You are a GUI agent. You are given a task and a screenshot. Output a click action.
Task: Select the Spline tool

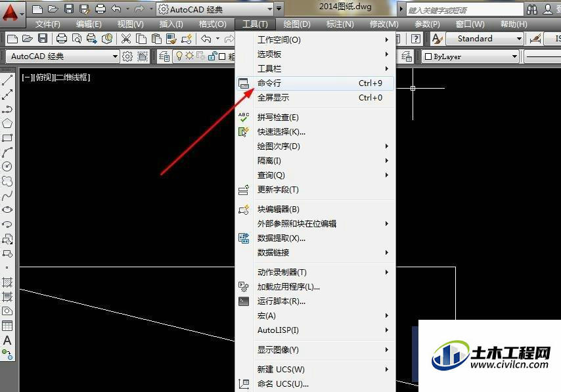tap(7, 195)
